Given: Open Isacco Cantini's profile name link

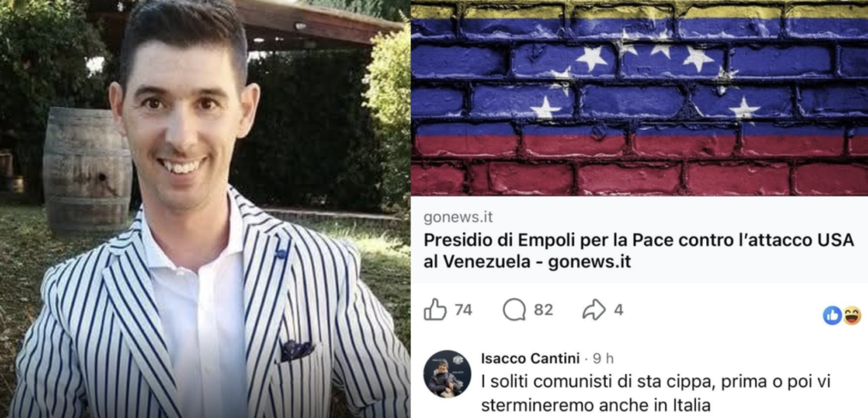Looking at the screenshot, I should pyautogui.click(x=530, y=358).
